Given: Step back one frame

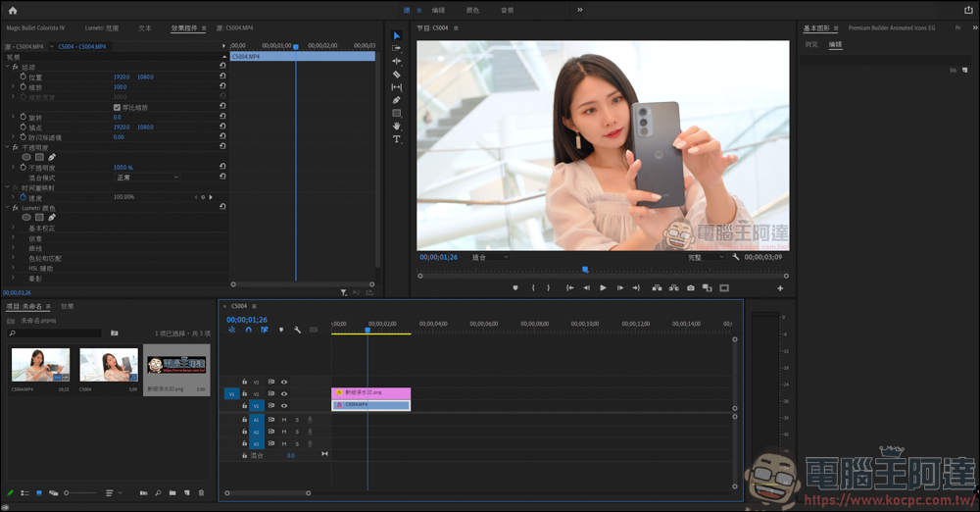Looking at the screenshot, I should (586, 288).
